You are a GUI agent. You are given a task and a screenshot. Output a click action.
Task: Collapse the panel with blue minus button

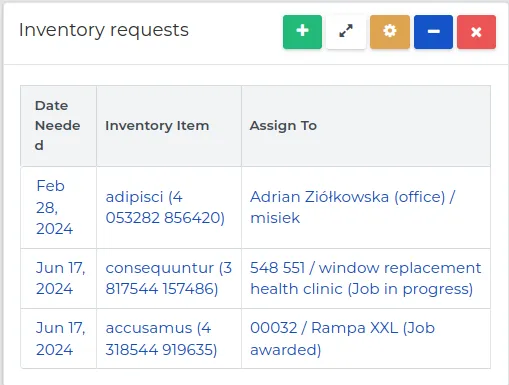[x=433, y=32]
